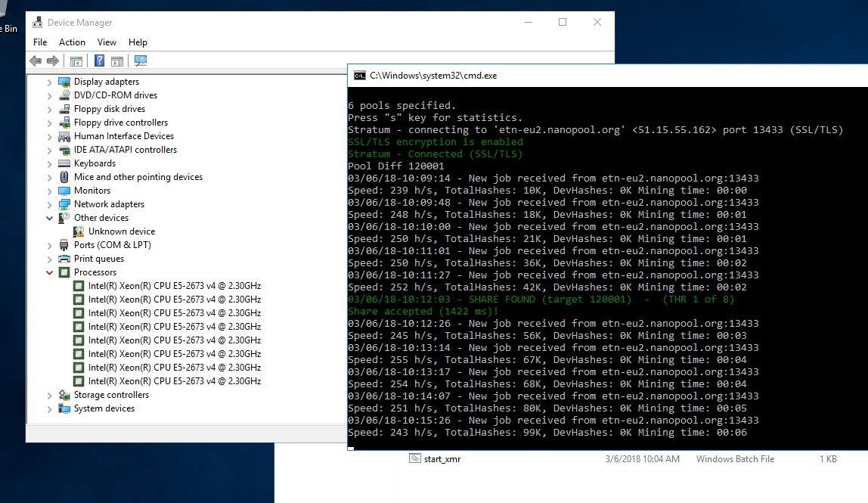The height and width of the screenshot is (503, 868).
Task: Click the 1 KB file size cell
Action: click(x=828, y=459)
